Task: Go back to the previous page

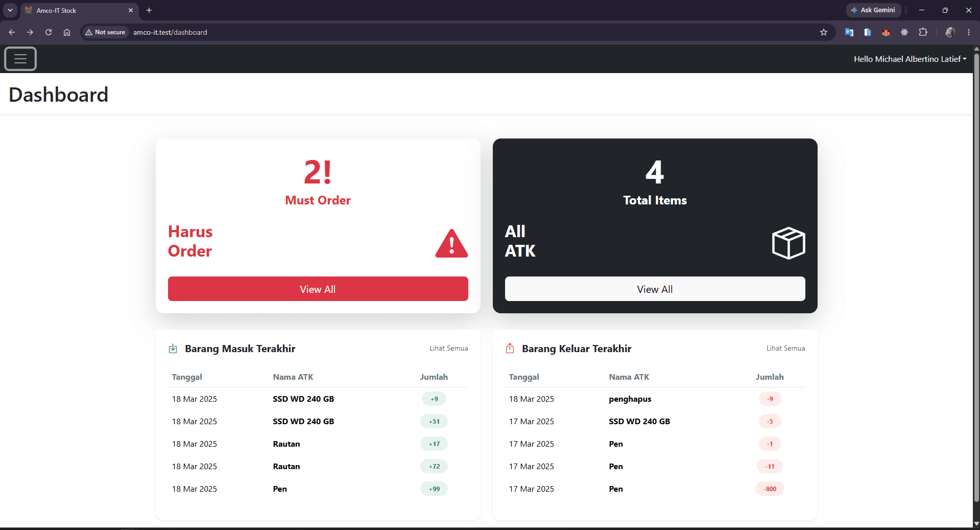Action: pyautogui.click(x=12, y=32)
